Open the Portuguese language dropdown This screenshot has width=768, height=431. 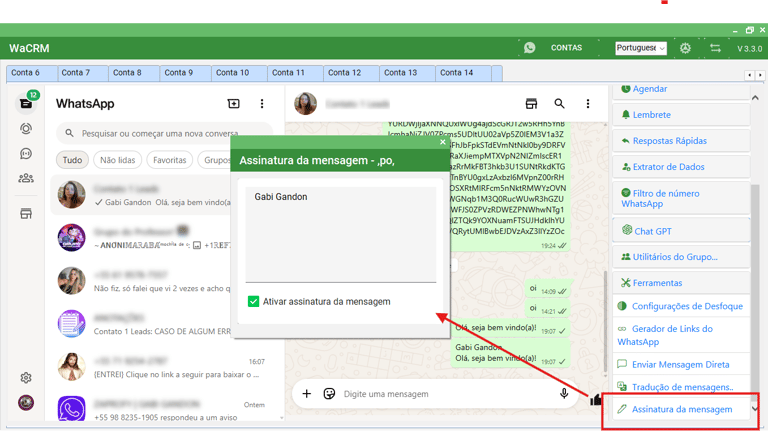tap(641, 48)
